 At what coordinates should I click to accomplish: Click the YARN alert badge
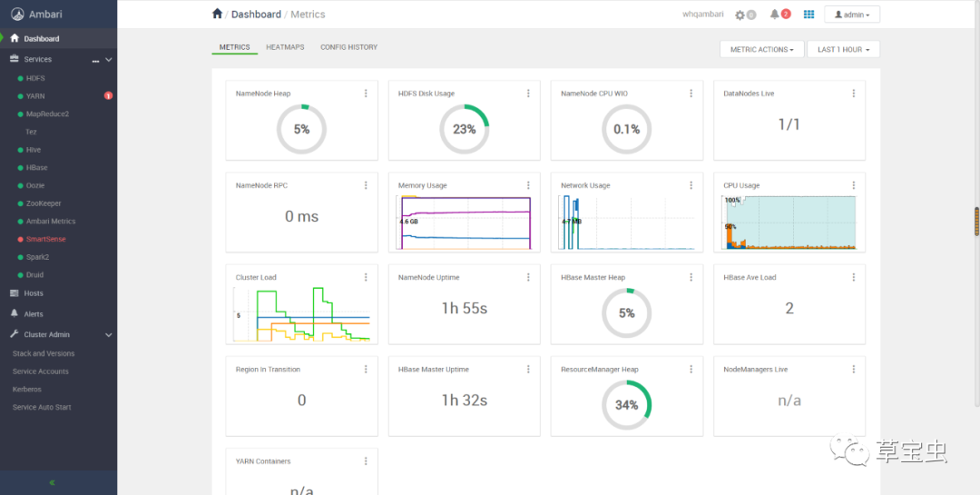(x=108, y=95)
